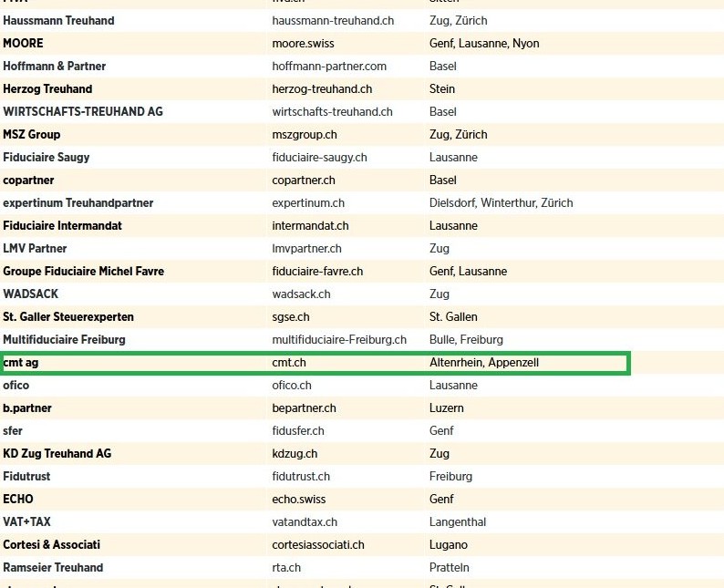
Task: Click wirtschafts-treuhand.ch web address
Action: point(332,112)
